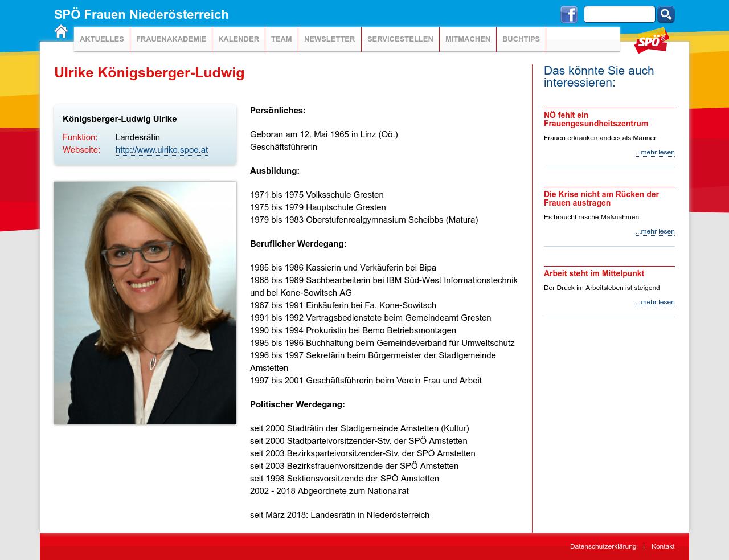Open the Servicestellen menu
729x560 pixels.
(x=400, y=39)
